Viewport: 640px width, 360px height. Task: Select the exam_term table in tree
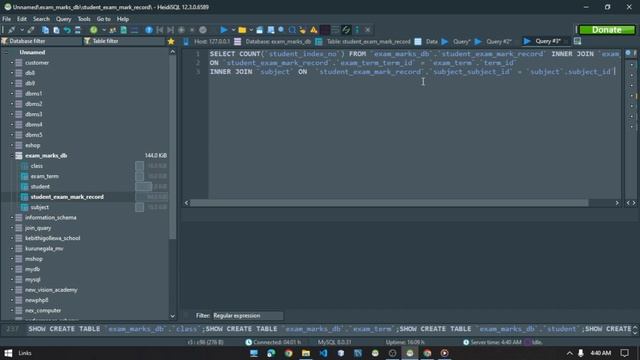pos(44,176)
